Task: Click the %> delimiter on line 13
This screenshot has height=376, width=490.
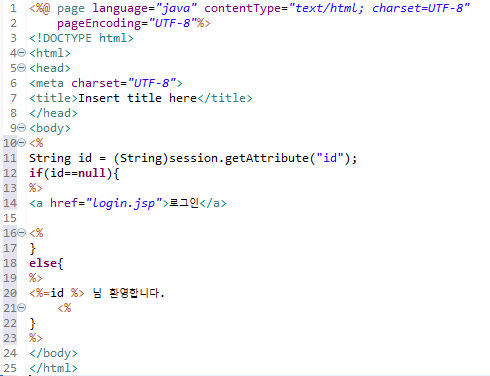Action: tap(36, 188)
